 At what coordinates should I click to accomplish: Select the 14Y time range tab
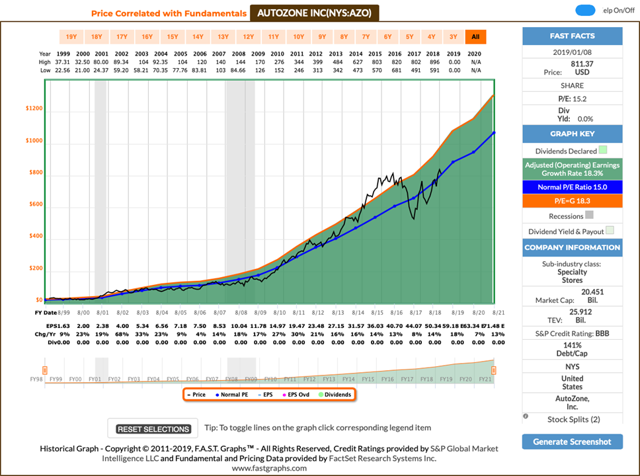tap(198, 37)
